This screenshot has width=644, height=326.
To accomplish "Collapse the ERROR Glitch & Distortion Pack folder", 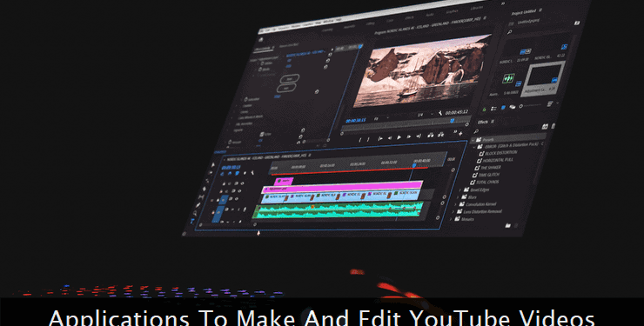I will coord(474,147).
